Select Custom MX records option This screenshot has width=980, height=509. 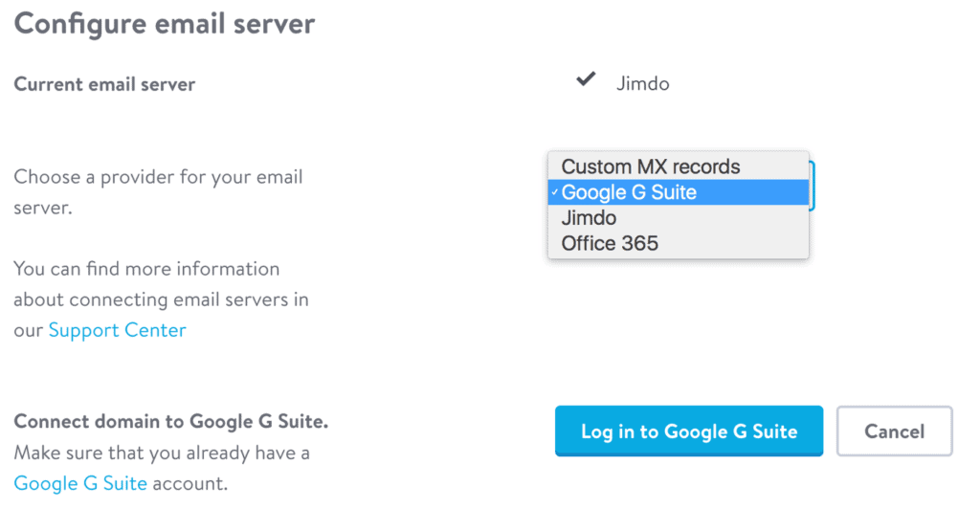pos(679,166)
